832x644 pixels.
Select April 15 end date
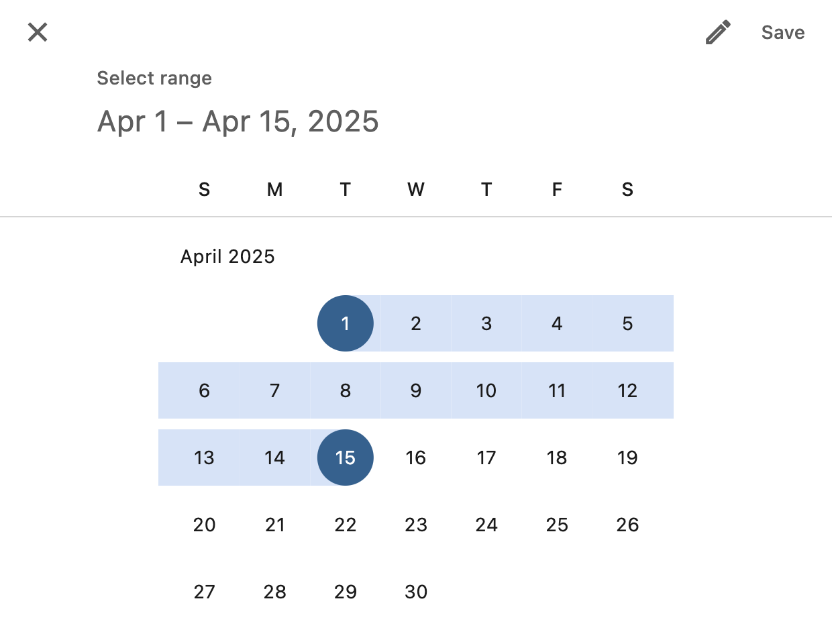point(346,458)
